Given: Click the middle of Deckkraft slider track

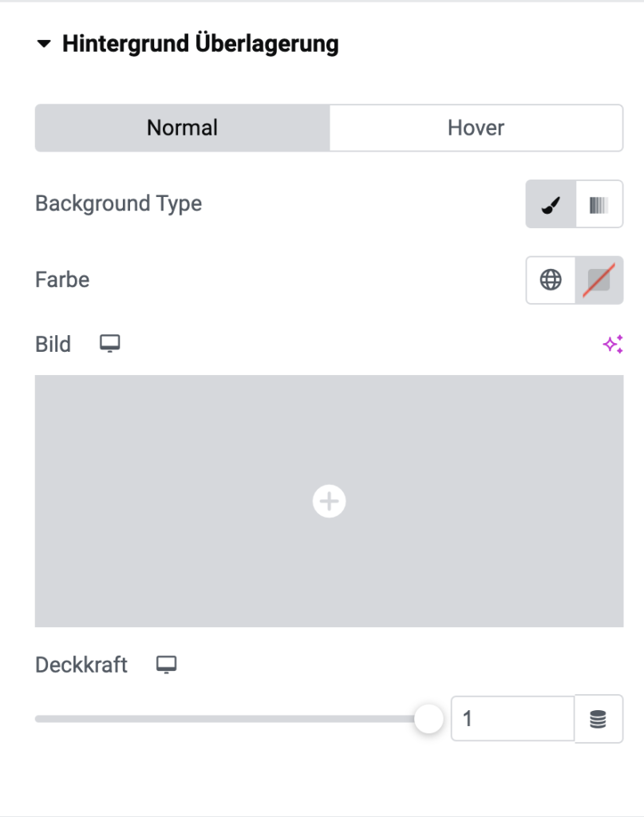Looking at the screenshot, I should point(232,719).
